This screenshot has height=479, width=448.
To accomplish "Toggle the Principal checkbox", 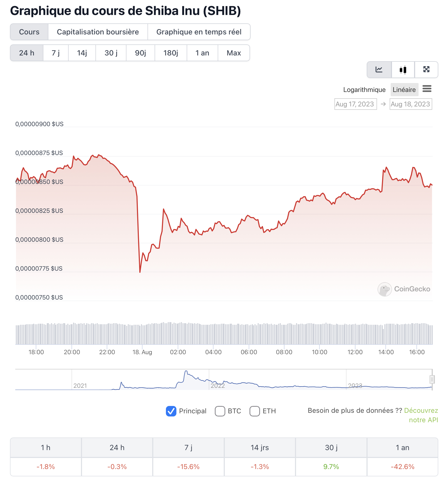I will point(171,411).
